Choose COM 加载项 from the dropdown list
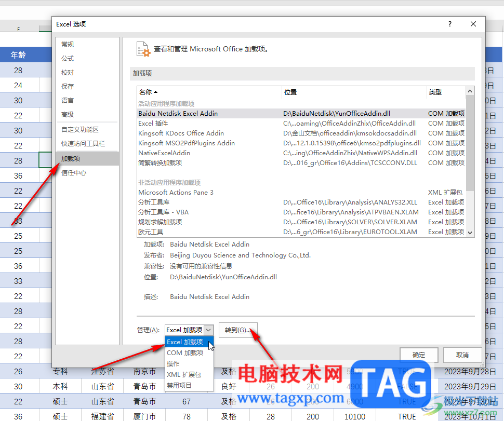 pyautogui.click(x=189, y=353)
